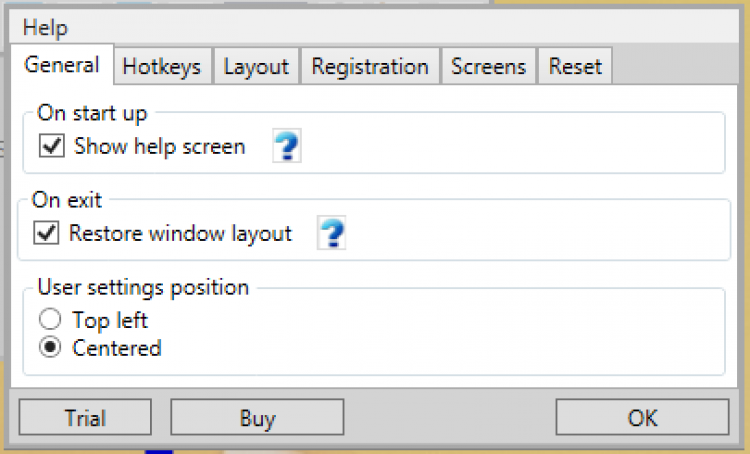Choose the Centered radio option
Image resolution: width=750 pixels, height=454 pixels.
pyautogui.click(x=49, y=348)
